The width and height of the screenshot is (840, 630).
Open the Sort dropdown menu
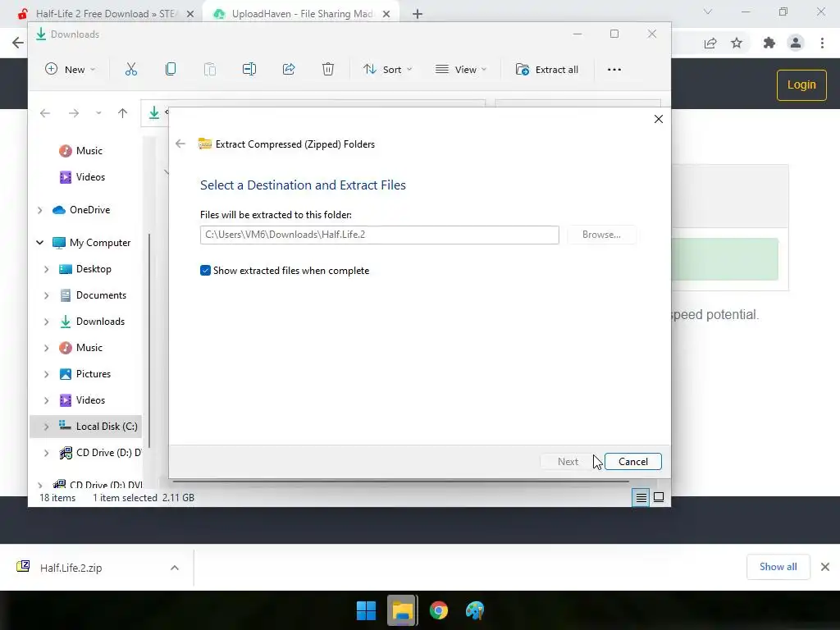[388, 69]
